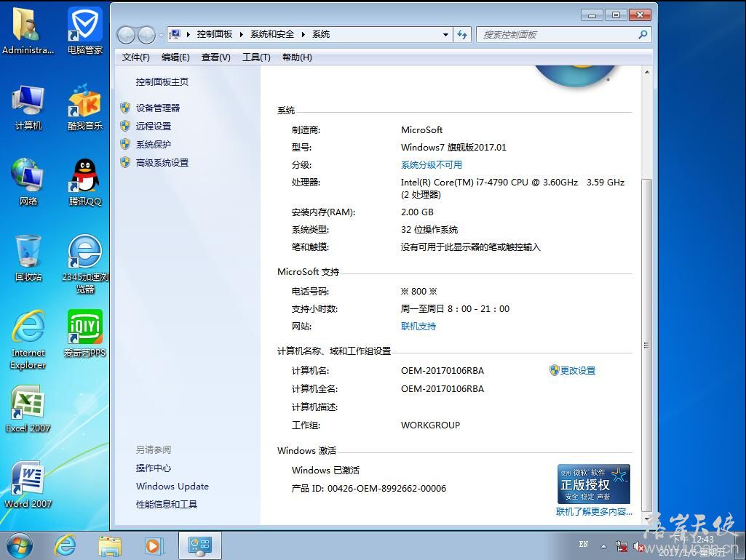Click 控制面板 in the breadcrumb
The image size is (746, 560).
[215, 34]
